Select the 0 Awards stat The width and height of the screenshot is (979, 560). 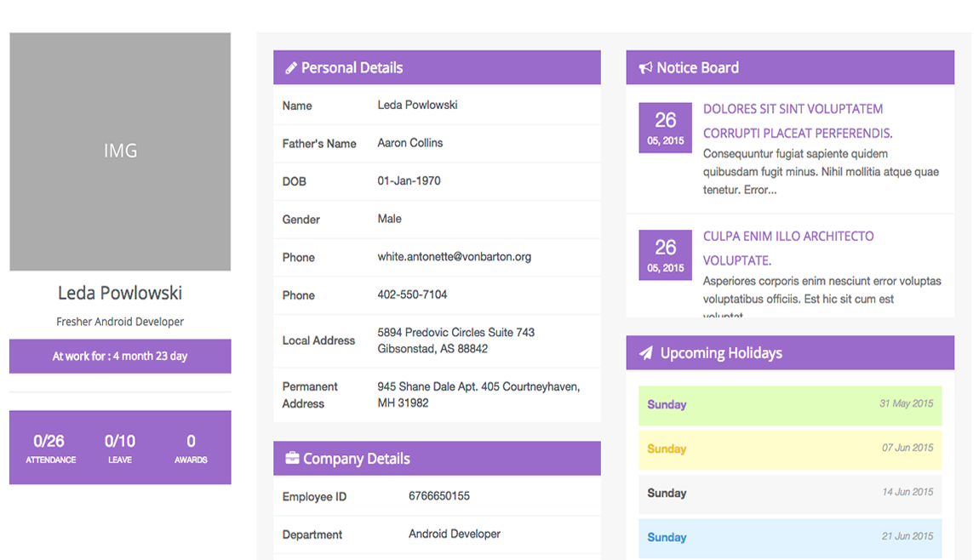click(191, 448)
